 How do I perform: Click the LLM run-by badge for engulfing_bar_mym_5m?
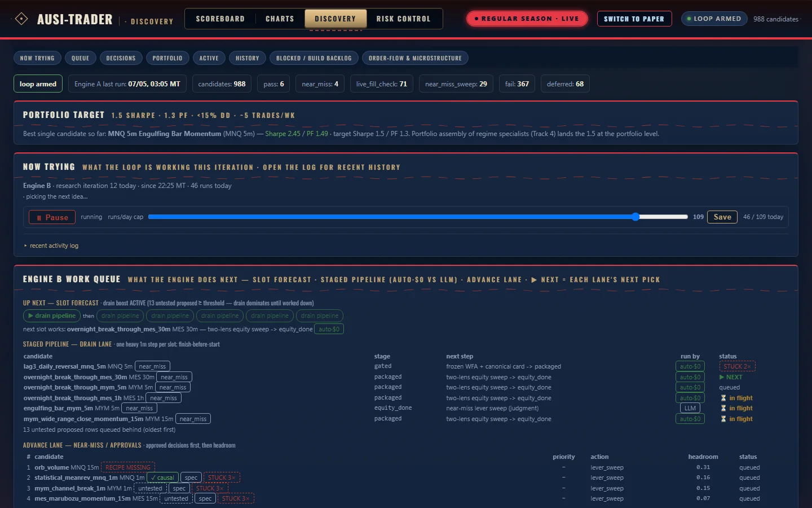coord(690,408)
